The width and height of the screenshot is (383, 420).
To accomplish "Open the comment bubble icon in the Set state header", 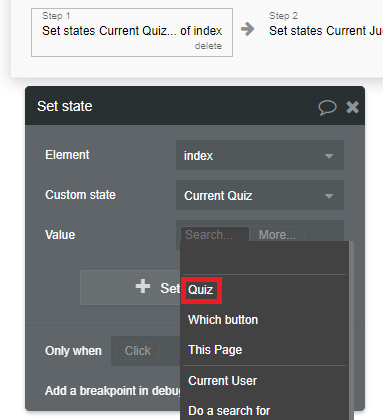I will click(x=327, y=108).
